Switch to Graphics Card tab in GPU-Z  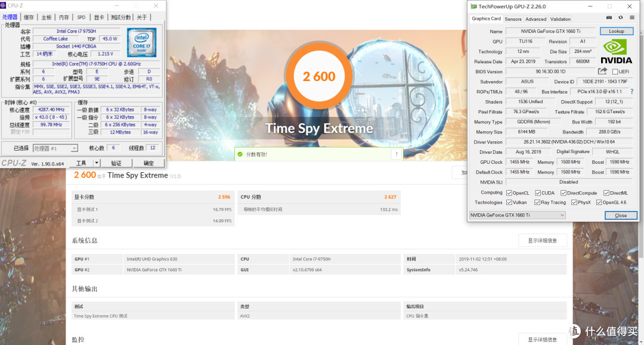[486, 18]
